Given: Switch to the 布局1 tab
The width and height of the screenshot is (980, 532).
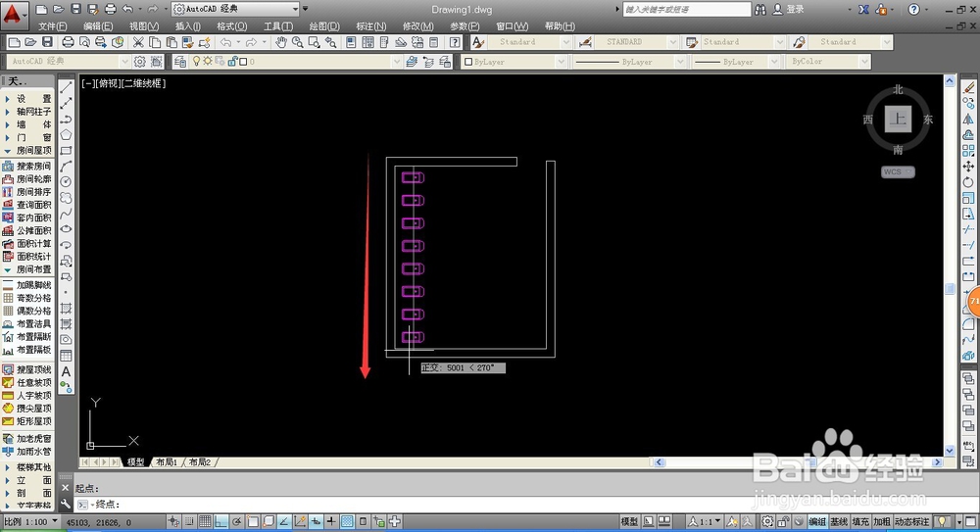Looking at the screenshot, I should point(167,462).
